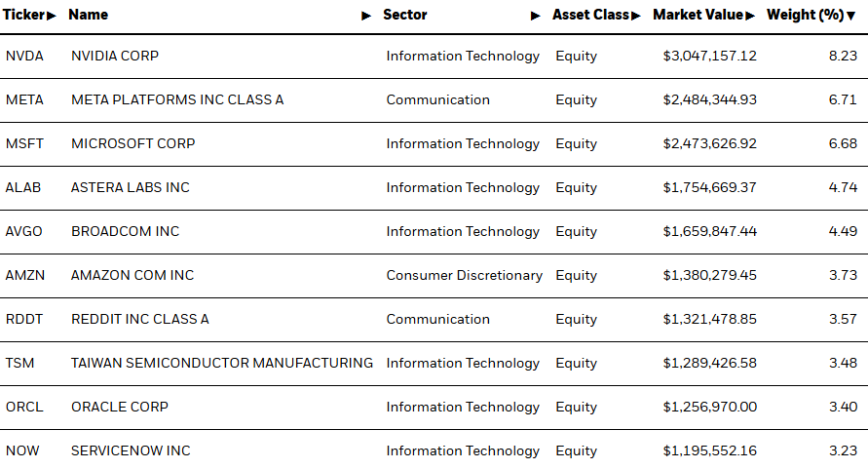Select the NVDA ticker cell
This screenshot has width=868, height=469.
click(24, 56)
